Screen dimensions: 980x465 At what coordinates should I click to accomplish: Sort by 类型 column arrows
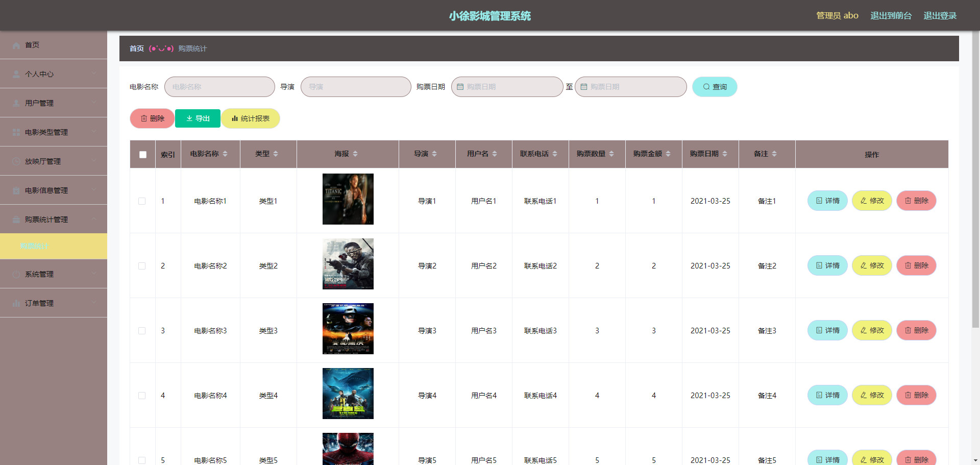click(x=276, y=154)
